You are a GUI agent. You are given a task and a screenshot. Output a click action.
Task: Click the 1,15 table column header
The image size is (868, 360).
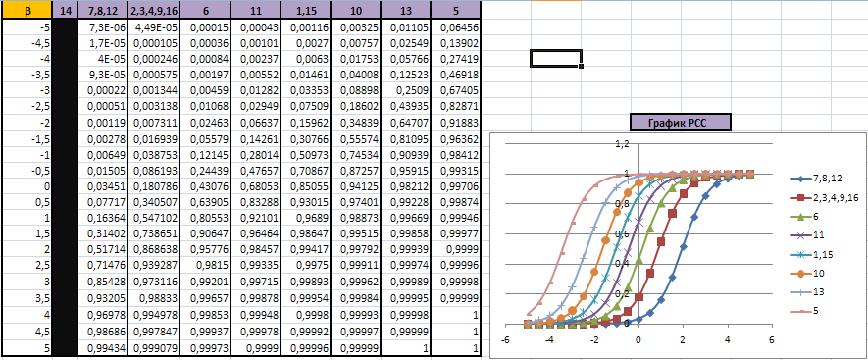pos(305,10)
